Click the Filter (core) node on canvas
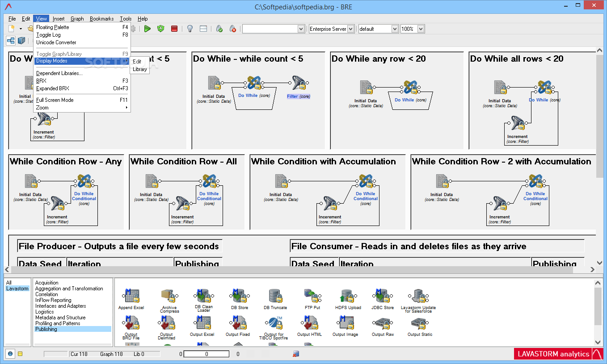The height and width of the screenshot is (364, 607). click(x=299, y=84)
